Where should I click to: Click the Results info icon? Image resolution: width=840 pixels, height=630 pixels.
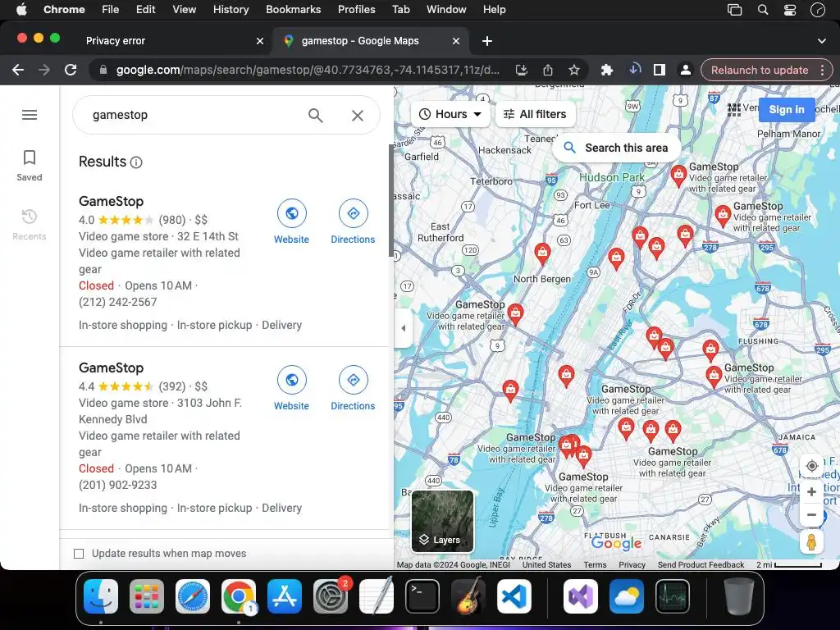pyautogui.click(x=136, y=162)
